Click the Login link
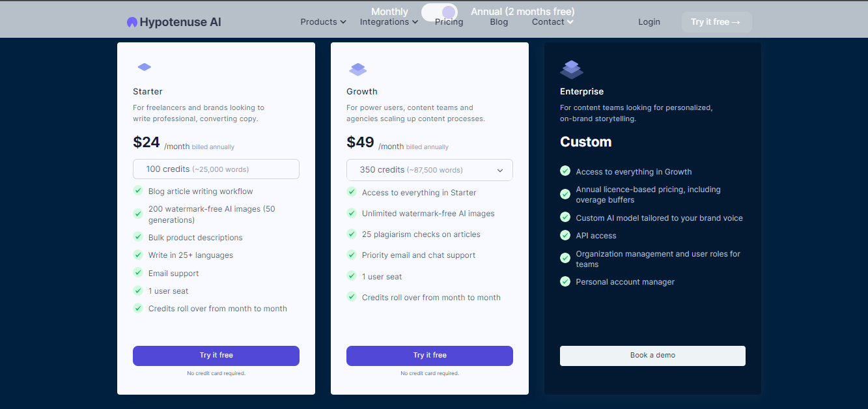 tap(649, 22)
